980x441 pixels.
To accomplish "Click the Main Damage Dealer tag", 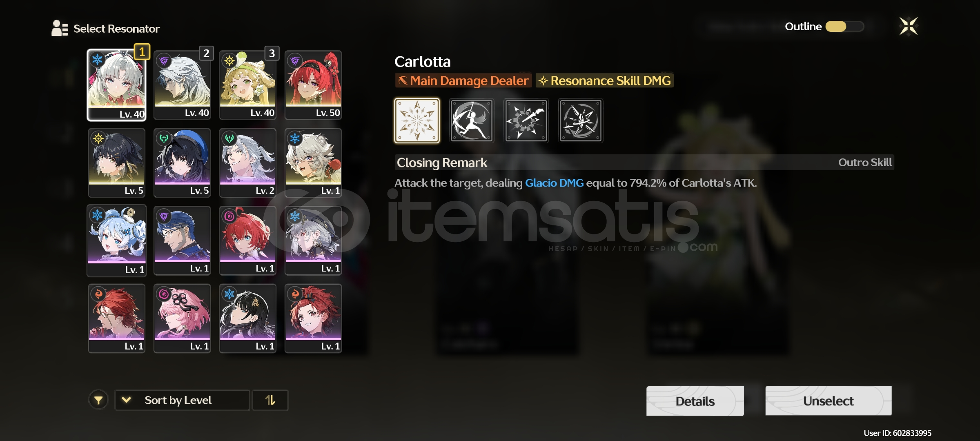I will click(x=463, y=80).
